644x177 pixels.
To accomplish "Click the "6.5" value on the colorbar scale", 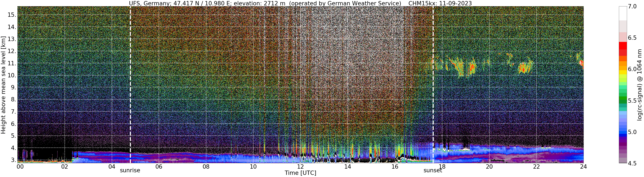I will [632, 38].
